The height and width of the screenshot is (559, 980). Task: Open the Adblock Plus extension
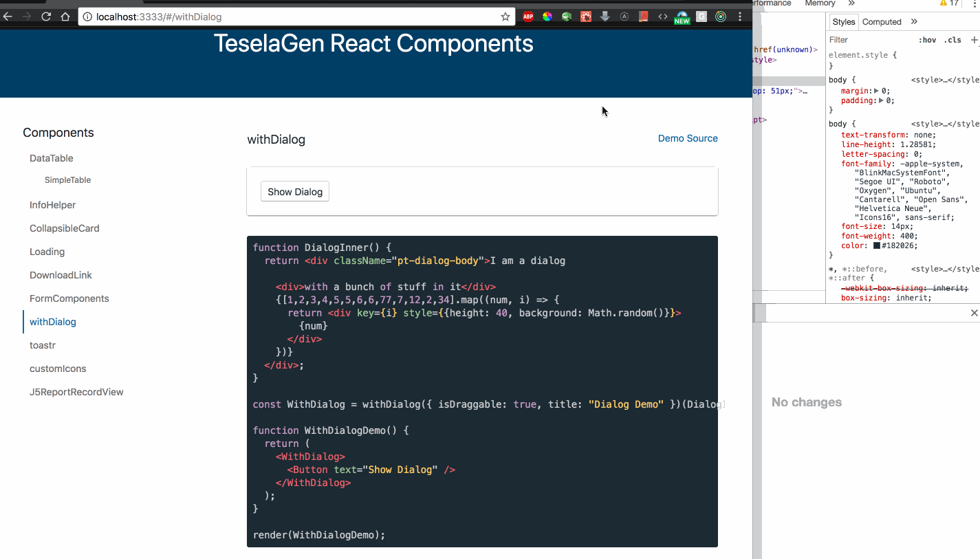pyautogui.click(x=527, y=16)
